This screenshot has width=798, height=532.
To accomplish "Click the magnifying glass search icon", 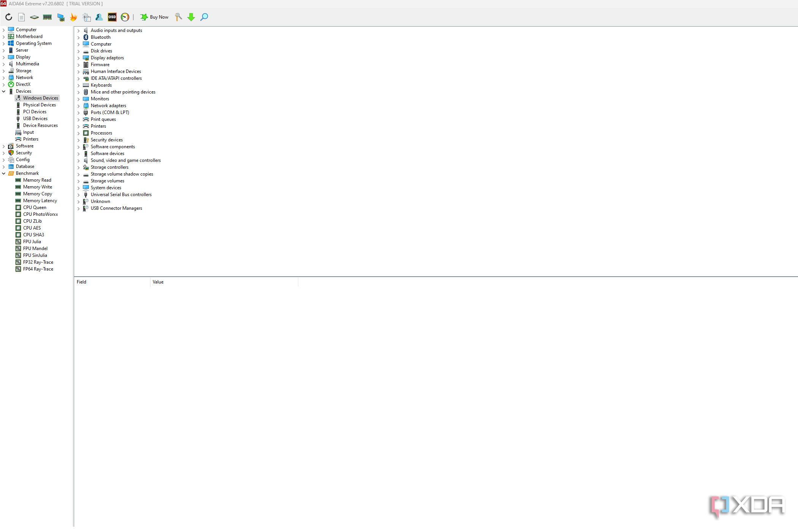I will click(204, 17).
